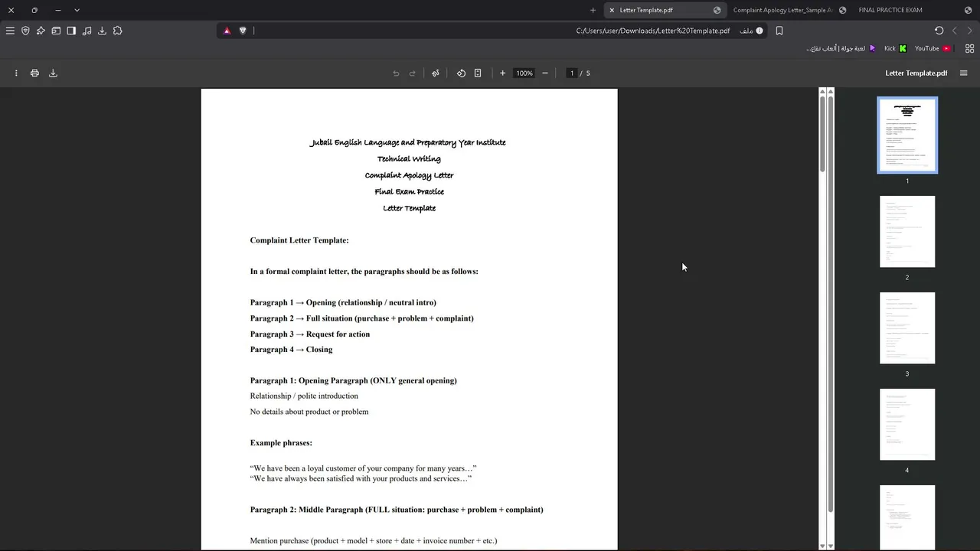Screen dimensions: 980x551
Task: Click 'Technical Writing' title line
Action: point(409,158)
